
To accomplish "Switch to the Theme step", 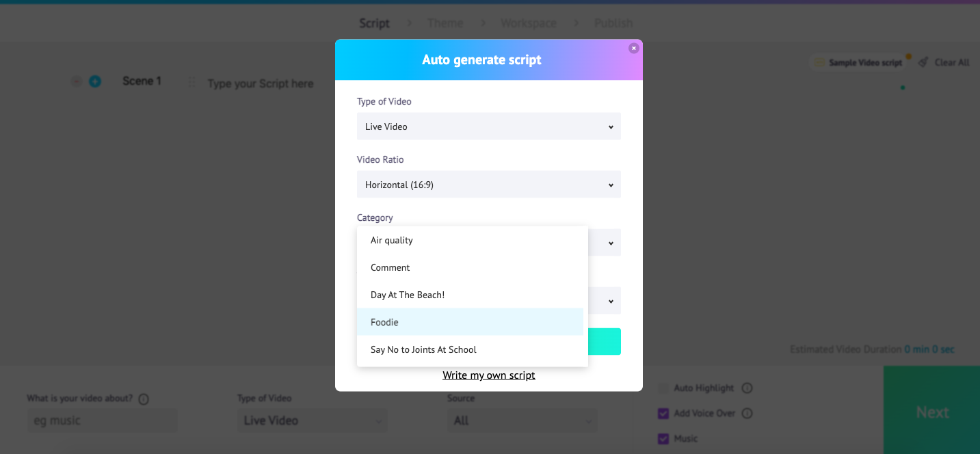I will point(445,23).
